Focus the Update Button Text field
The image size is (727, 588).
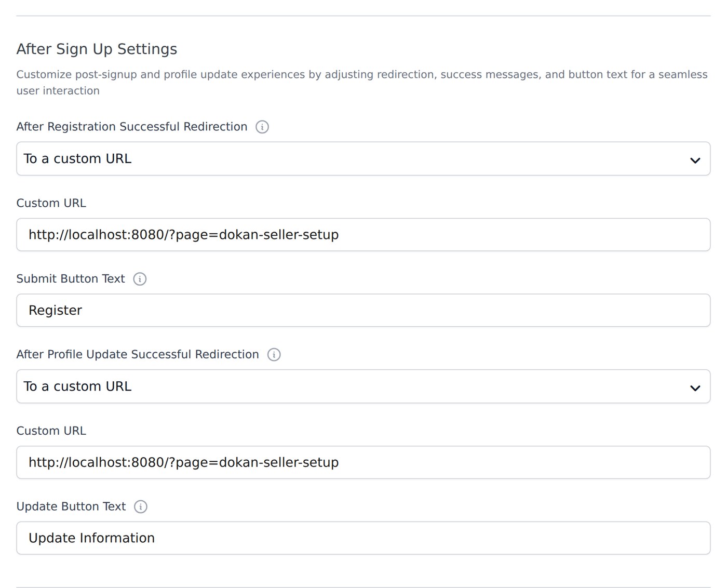363,538
